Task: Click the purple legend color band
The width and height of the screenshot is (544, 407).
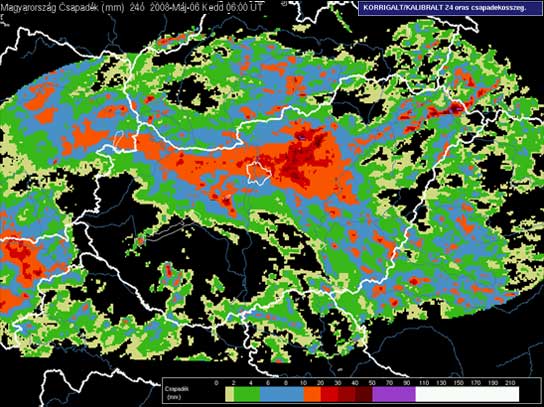Action: [394, 394]
